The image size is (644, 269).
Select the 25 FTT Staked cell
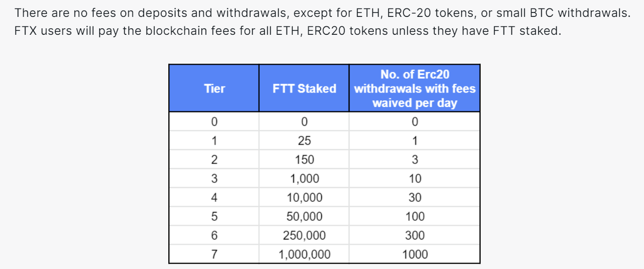pyautogui.click(x=304, y=141)
